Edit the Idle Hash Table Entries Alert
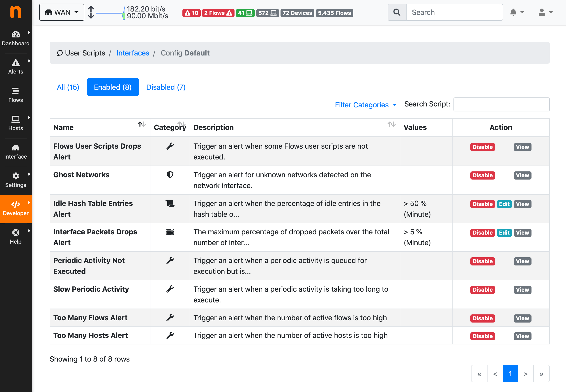The width and height of the screenshot is (566, 392). (x=504, y=204)
